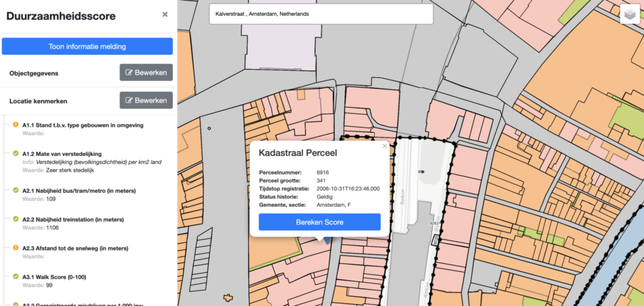Screen dimensions: 644x306
Task: Focus the Kalverstraat address search field
Action: click(321, 14)
